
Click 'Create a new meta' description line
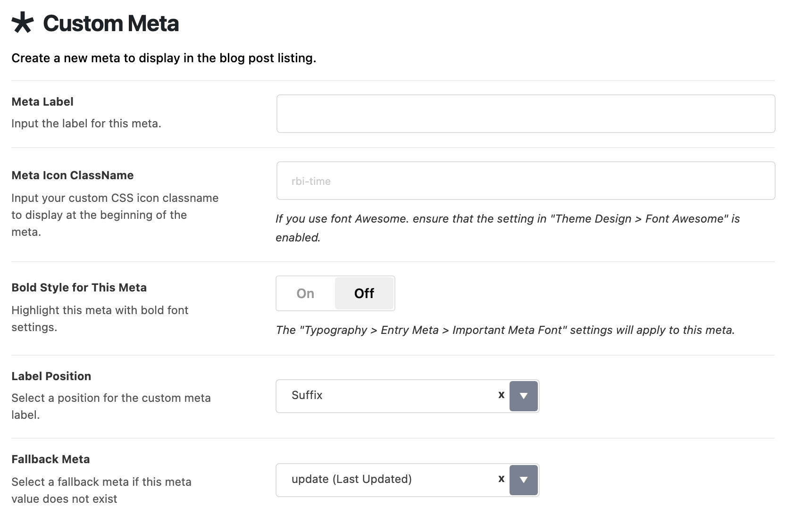[164, 58]
